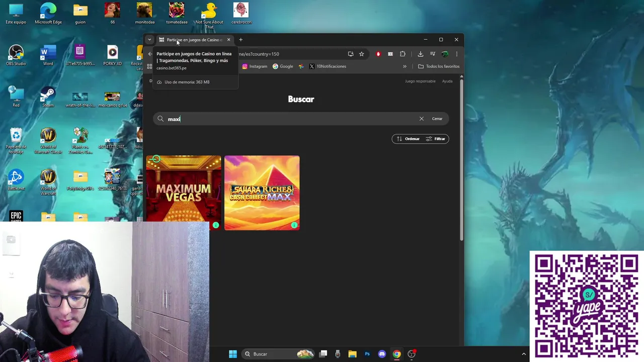Click the install app icon in address bar
The height and width of the screenshot is (362, 644).
[351, 54]
